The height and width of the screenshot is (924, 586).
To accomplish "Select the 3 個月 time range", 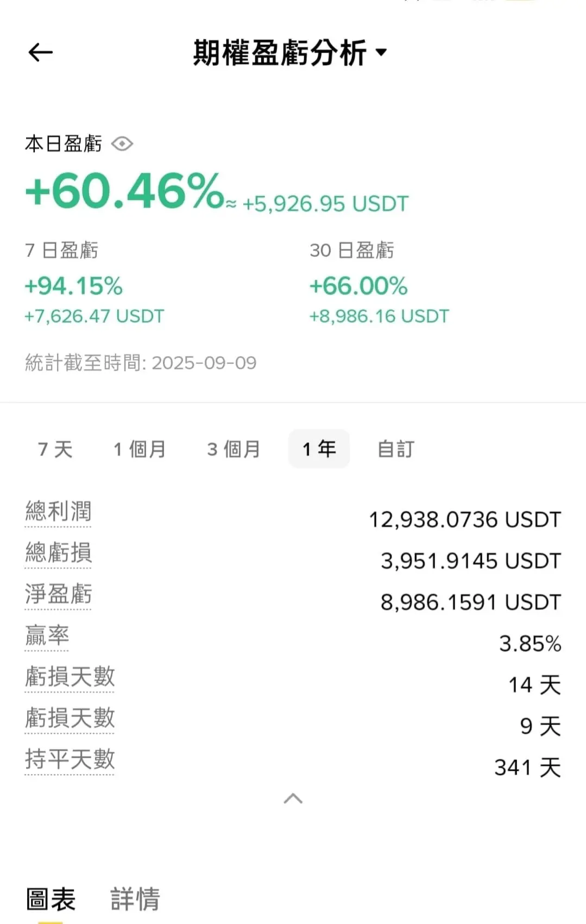I will click(234, 449).
